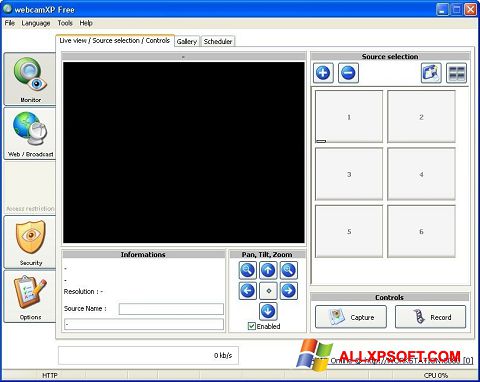
Task: Toggle the Enabled checkbox for Pan, Tilt, Zoom
Action: [x=252, y=326]
